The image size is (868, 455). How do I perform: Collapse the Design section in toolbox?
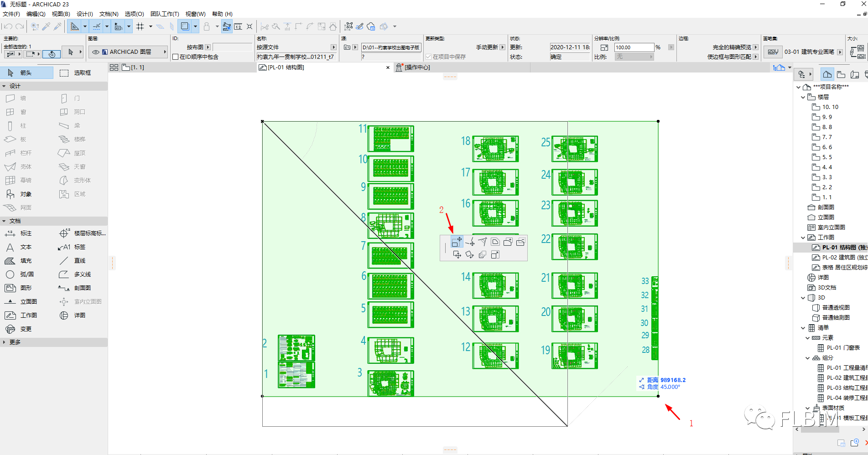click(x=4, y=86)
